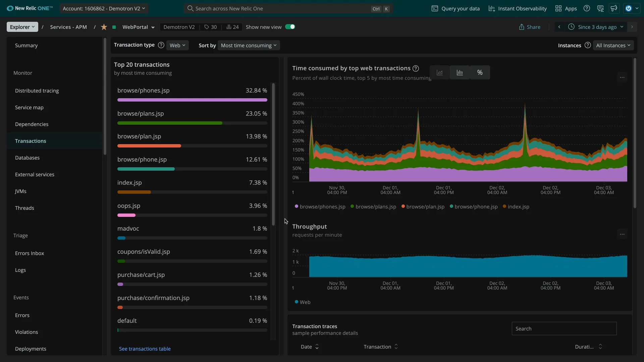Viewport: 644px width, 362px height.
Task: Click the Since 3 days ago time picker
Action: 597,27
